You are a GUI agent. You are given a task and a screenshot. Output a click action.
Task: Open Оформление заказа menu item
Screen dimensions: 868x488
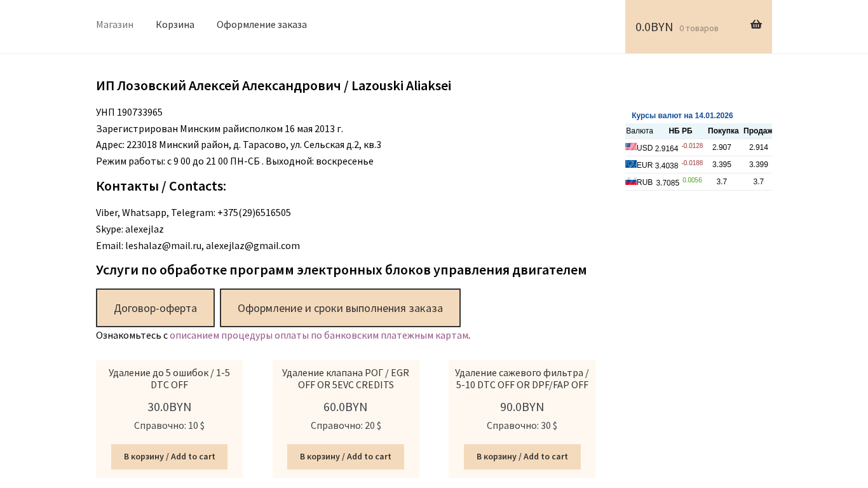[x=261, y=25]
